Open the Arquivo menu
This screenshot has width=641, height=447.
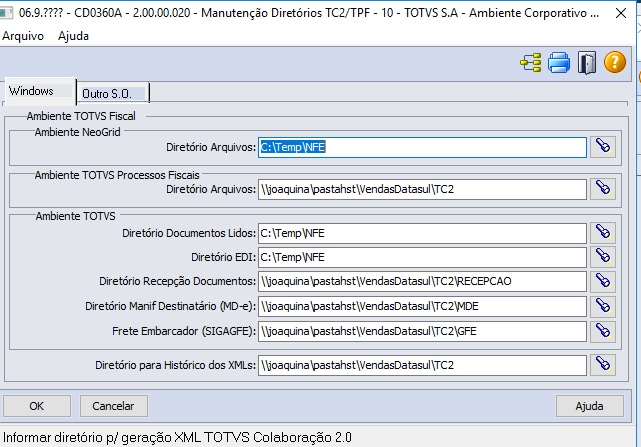coord(23,36)
